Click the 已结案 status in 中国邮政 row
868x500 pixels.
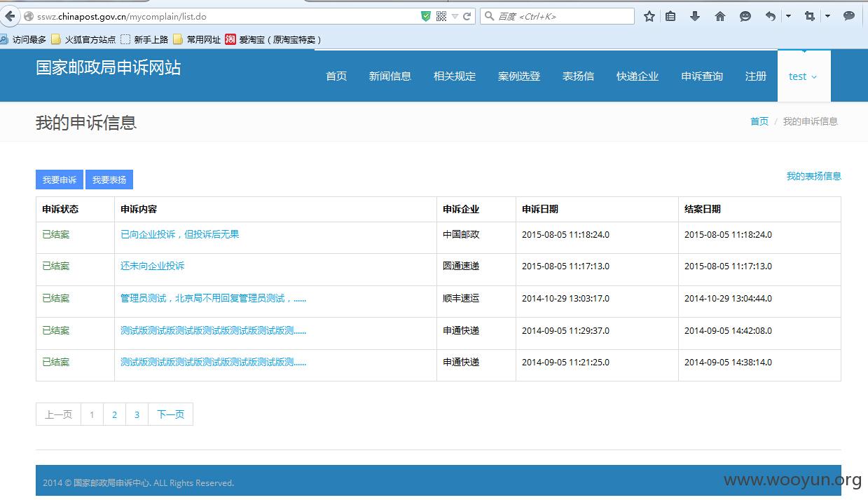tap(56, 234)
